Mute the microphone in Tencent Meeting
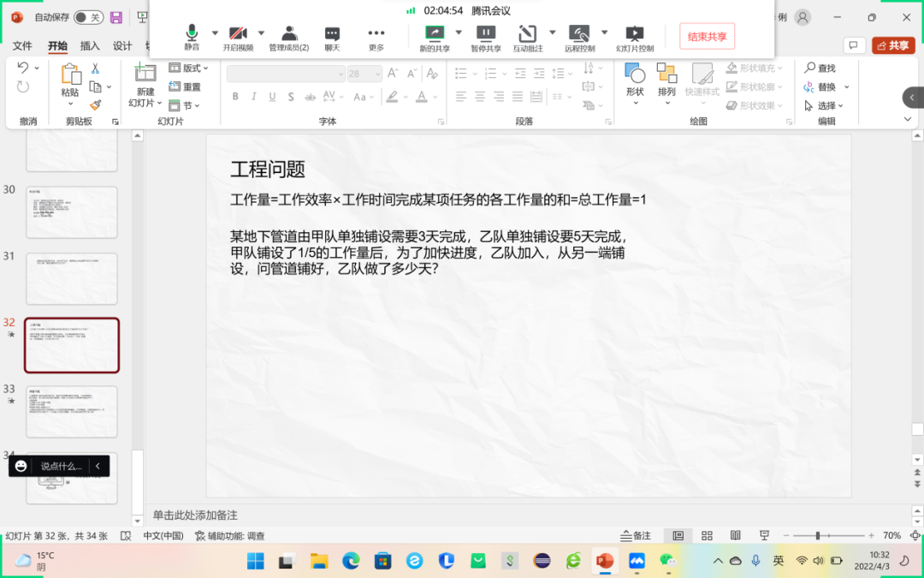Image resolution: width=924 pixels, height=578 pixels. [192, 34]
